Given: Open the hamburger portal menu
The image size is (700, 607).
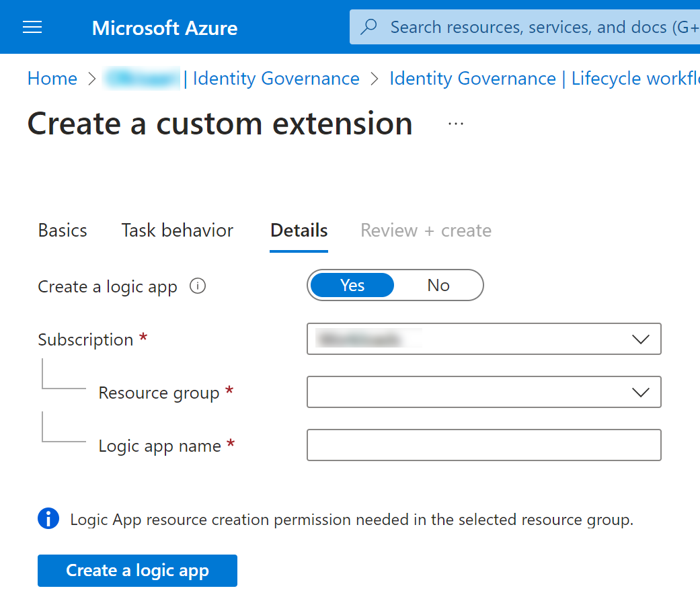Looking at the screenshot, I should pyautogui.click(x=32, y=28).
